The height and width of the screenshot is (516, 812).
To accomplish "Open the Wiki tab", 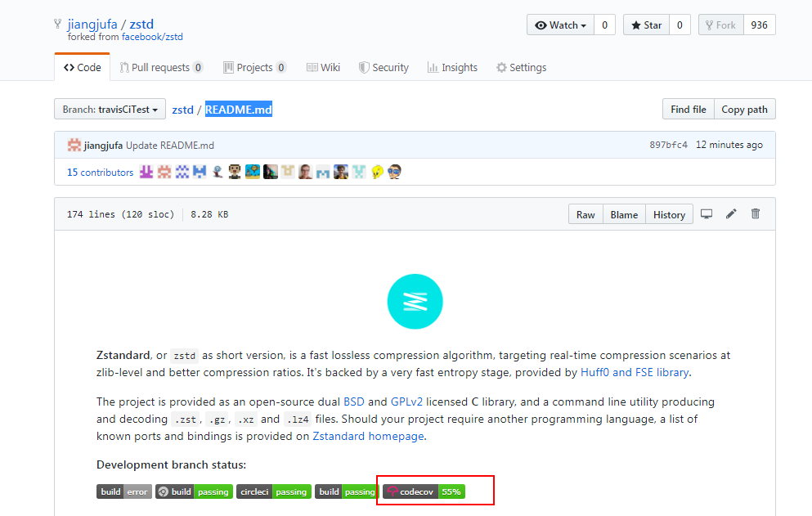I will [323, 67].
